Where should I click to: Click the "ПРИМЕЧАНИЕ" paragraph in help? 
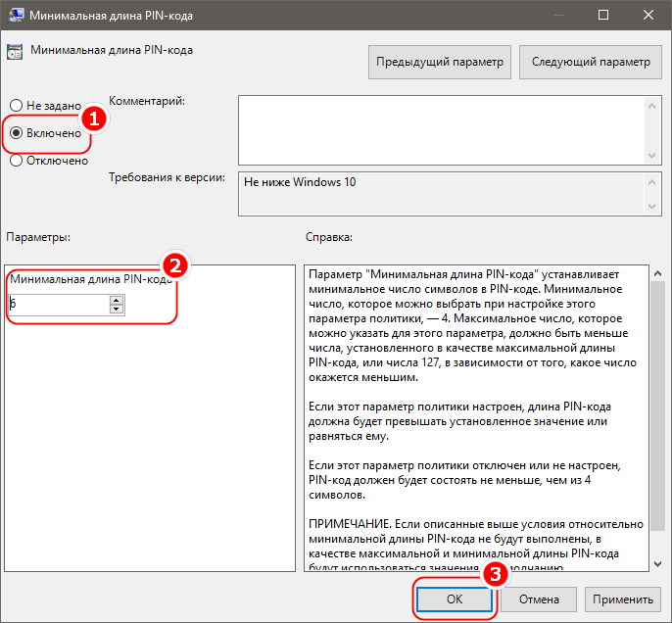click(x=476, y=546)
